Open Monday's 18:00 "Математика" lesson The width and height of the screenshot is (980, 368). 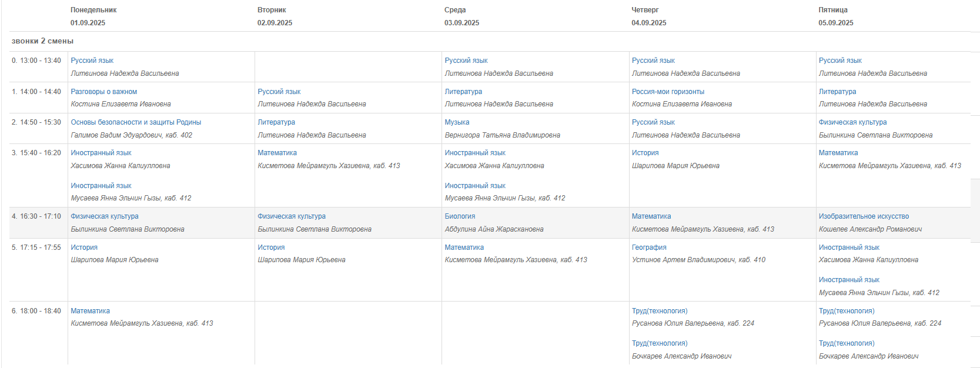coord(90,311)
